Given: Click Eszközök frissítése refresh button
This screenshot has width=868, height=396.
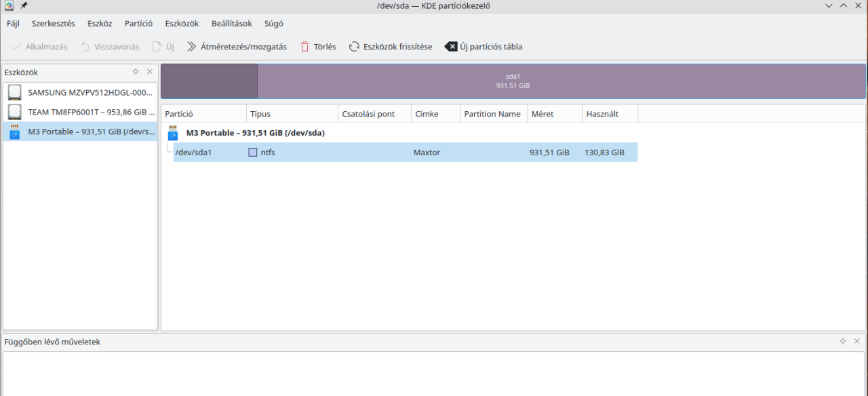Looking at the screenshot, I should (x=391, y=47).
